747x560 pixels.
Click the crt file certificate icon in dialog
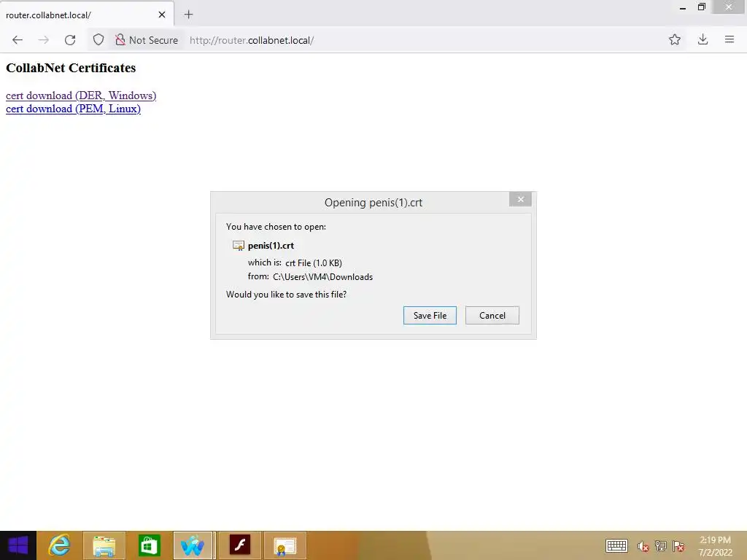pos(239,246)
